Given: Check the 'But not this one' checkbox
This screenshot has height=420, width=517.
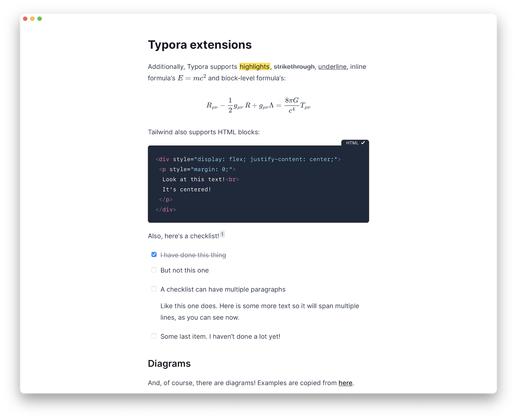Looking at the screenshot, I should pyautogui.click(x=154, y=270).
